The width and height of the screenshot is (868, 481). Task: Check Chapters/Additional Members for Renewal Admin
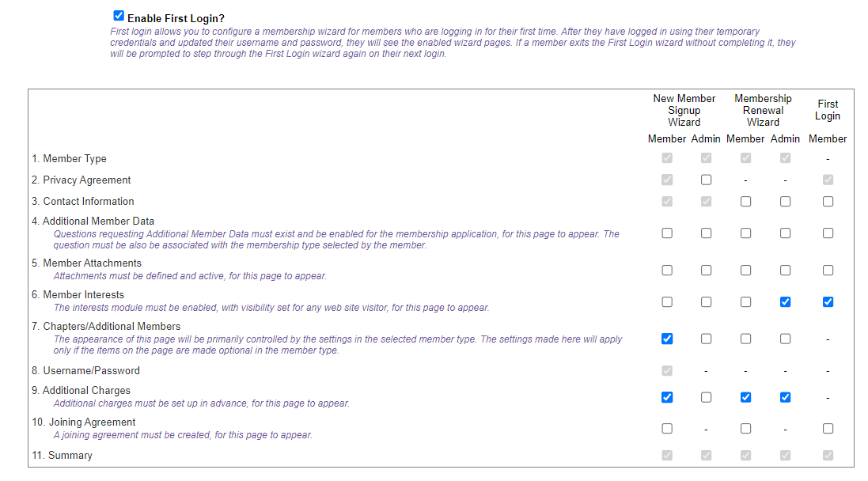[x=785, y=339]
